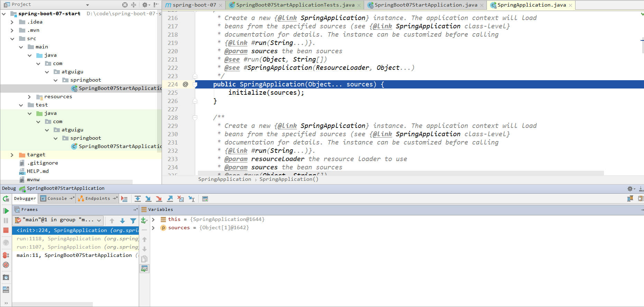This screenshot has width=644, height=307.
Task: Click the Drop Frame icon
Action: point(181,199)
